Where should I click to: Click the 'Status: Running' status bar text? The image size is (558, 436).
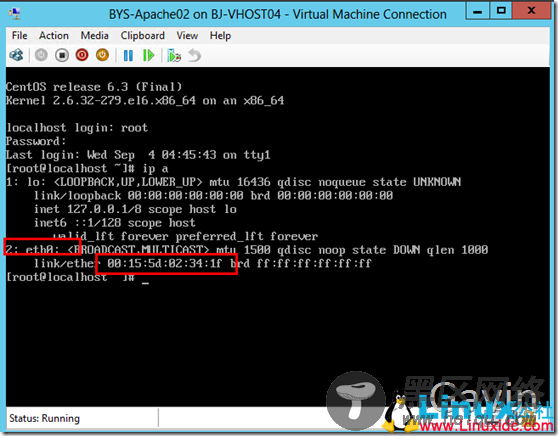[x=44, y=418]
